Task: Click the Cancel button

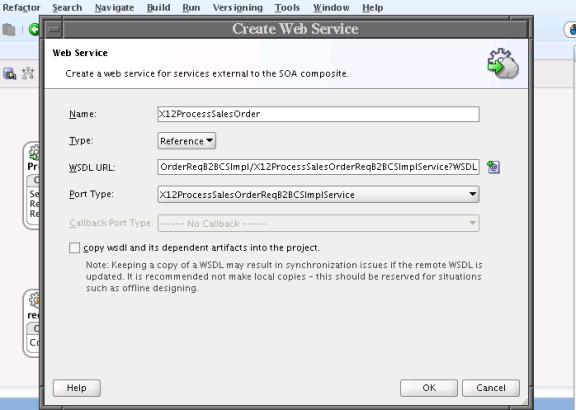Action: (491, 388)
